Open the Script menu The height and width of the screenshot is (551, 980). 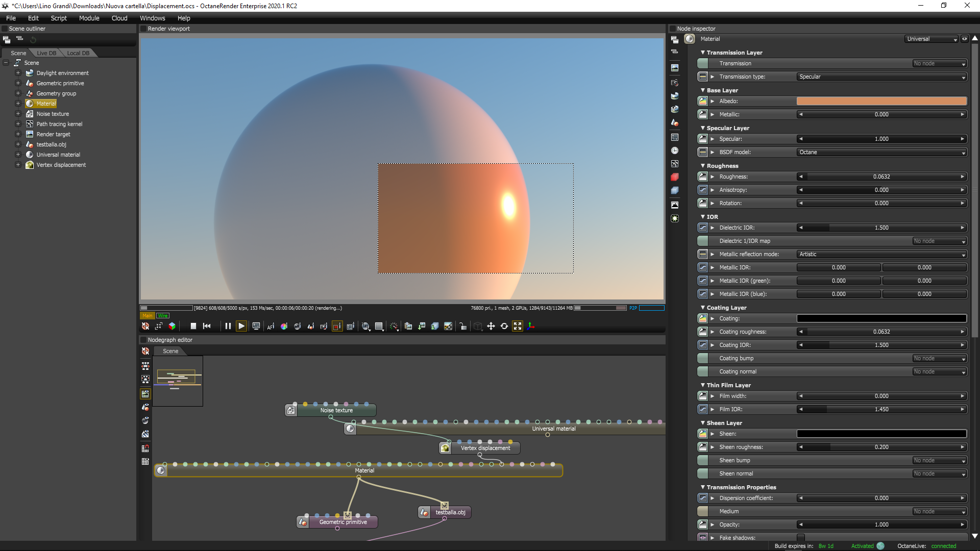click(x=59, y=18)
